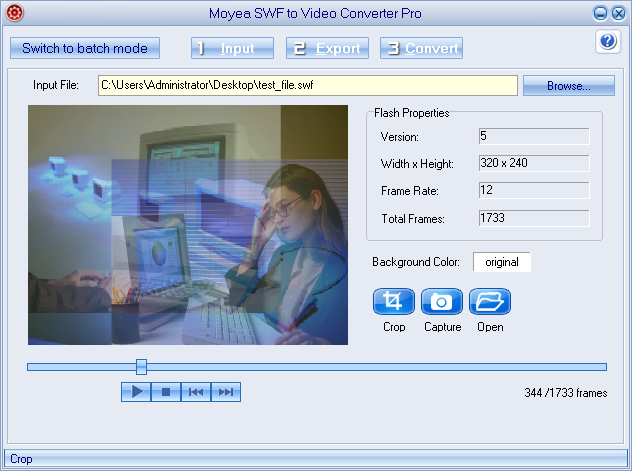This screenshot has height=471, width=632.
Task: Jump to the previous frame
Action: 196,392
